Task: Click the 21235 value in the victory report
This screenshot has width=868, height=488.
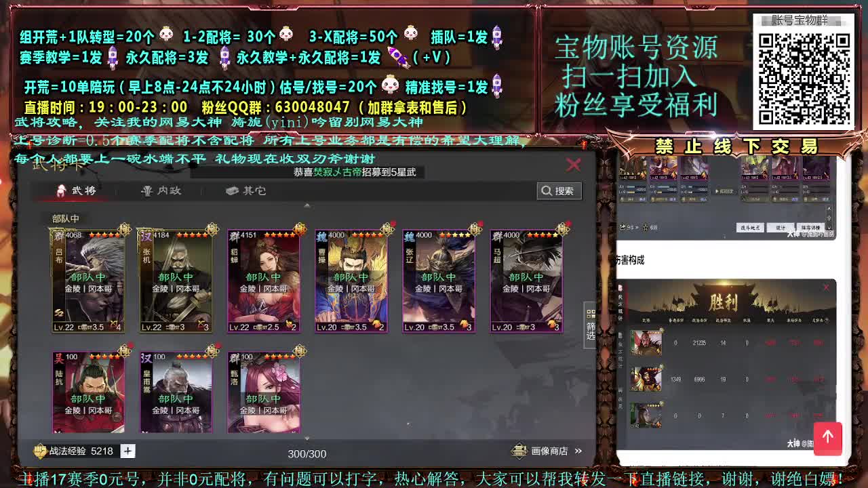Action: (699, 343)
